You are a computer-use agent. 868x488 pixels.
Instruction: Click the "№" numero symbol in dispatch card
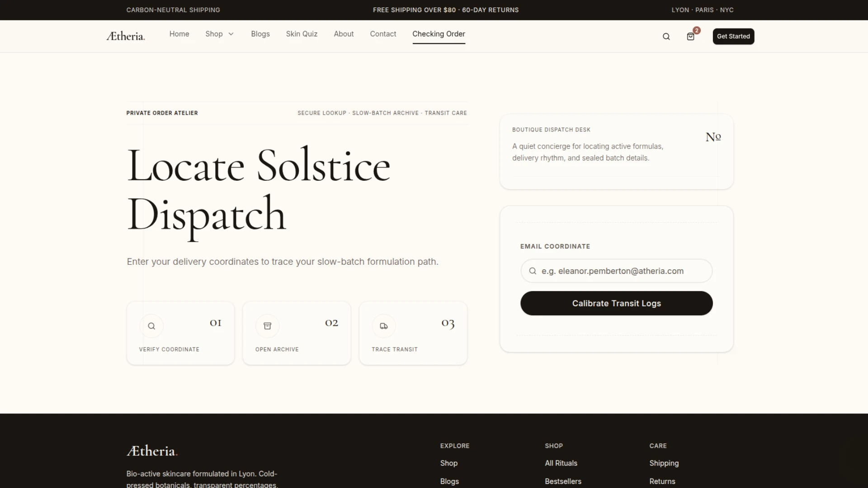point(713,136)
